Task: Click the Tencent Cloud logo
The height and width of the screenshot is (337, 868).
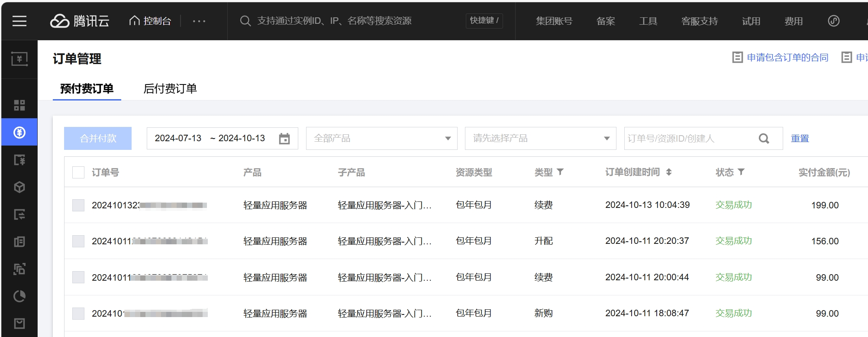Action: pos(80,21)
